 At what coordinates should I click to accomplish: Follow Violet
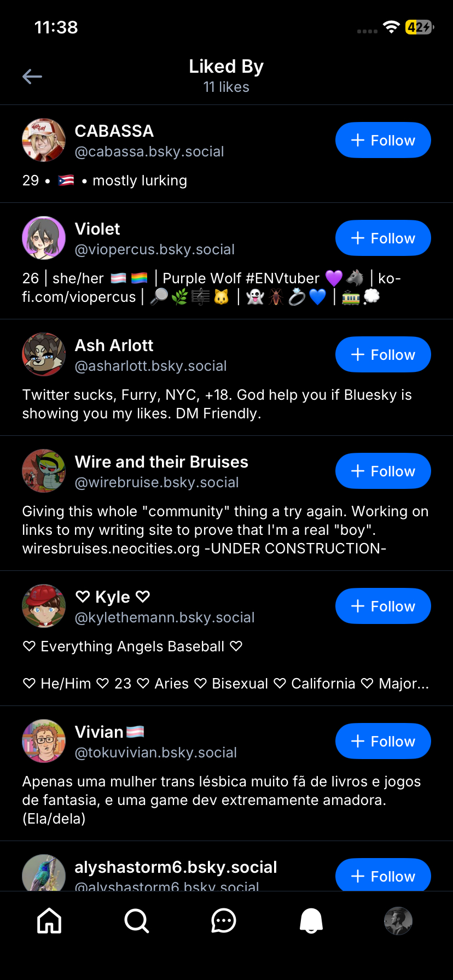(x=383, y=238)
